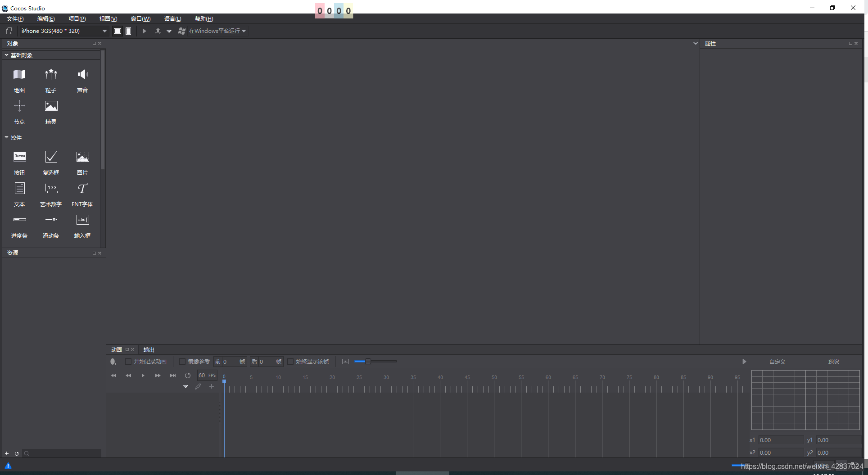Image resolution: width=868 pixels, height=475 pixels.
Task: Open the 帮助(H) menu
Action: pyautogui.click(x=204, y=19)
